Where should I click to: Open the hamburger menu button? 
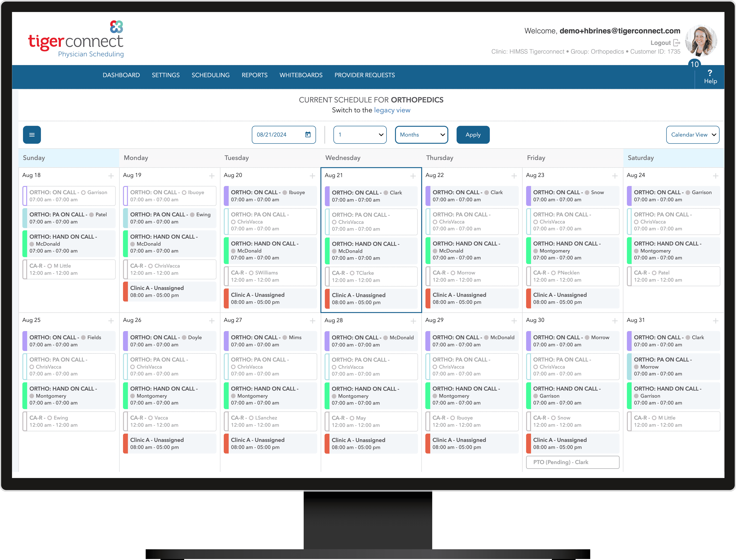[32, 135]
